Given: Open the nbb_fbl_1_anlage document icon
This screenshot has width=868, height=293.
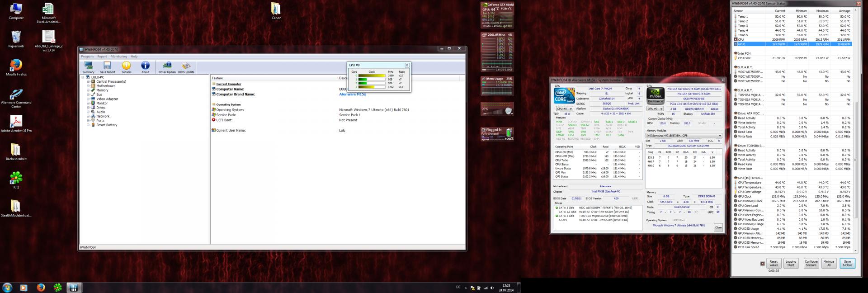Looking at the screenshot, I should [48, 41].
